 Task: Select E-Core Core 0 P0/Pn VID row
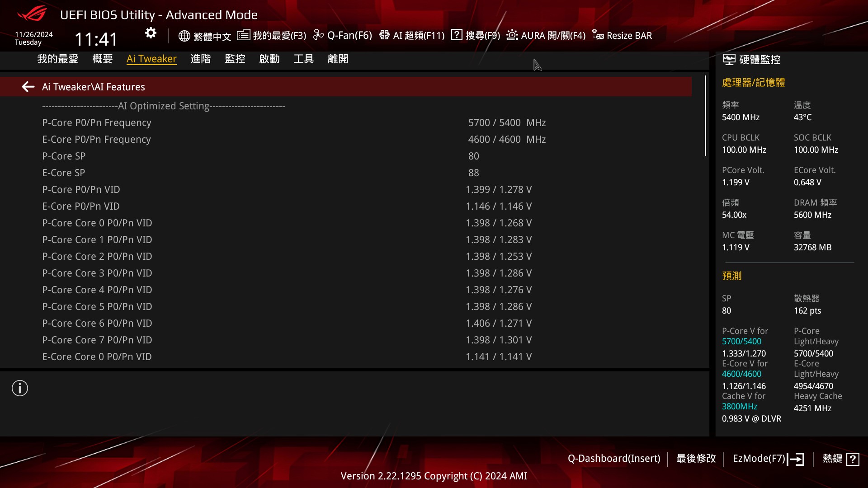pos(345,357)
